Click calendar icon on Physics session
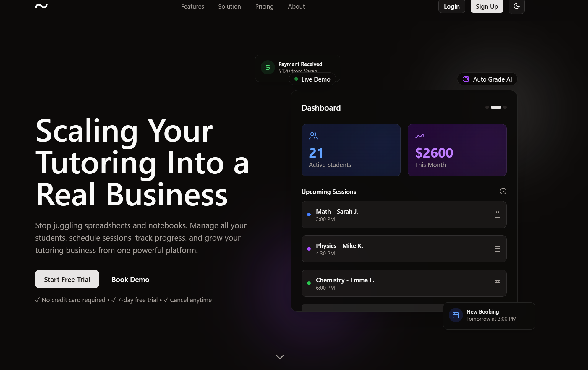Viewport: 588px width, 370px height. click(x=497, y=249)
